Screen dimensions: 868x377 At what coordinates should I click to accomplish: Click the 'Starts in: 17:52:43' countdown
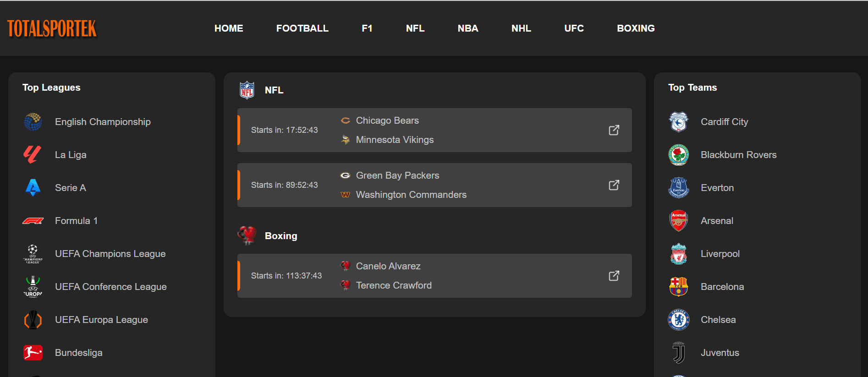[284, 130]
